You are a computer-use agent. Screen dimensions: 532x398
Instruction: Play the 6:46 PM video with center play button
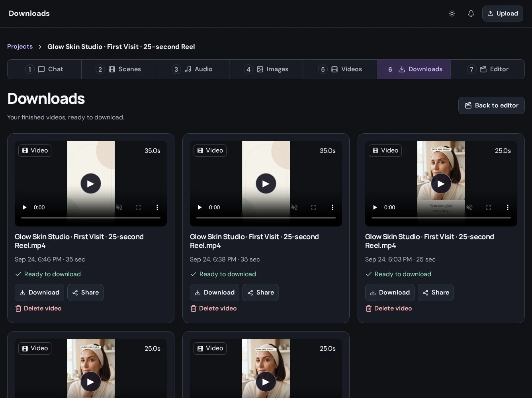[x=91, y=183]
